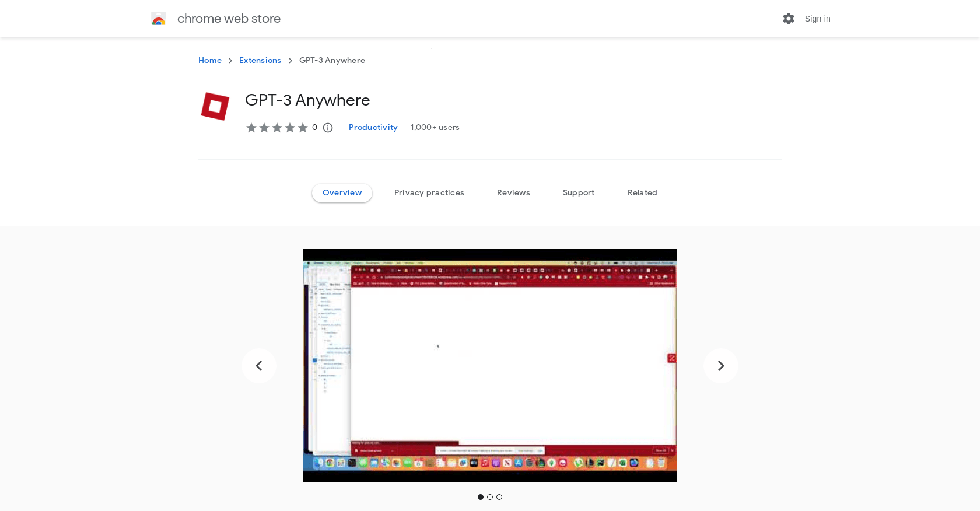
Task: Open the Extensions breadcrumb link
Action: [x=260, y=60]
